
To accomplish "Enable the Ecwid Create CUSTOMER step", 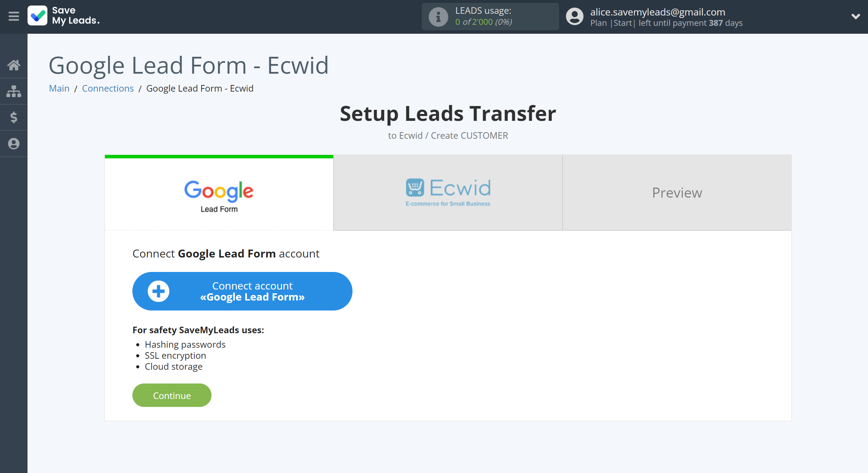I will coord(448,192).
